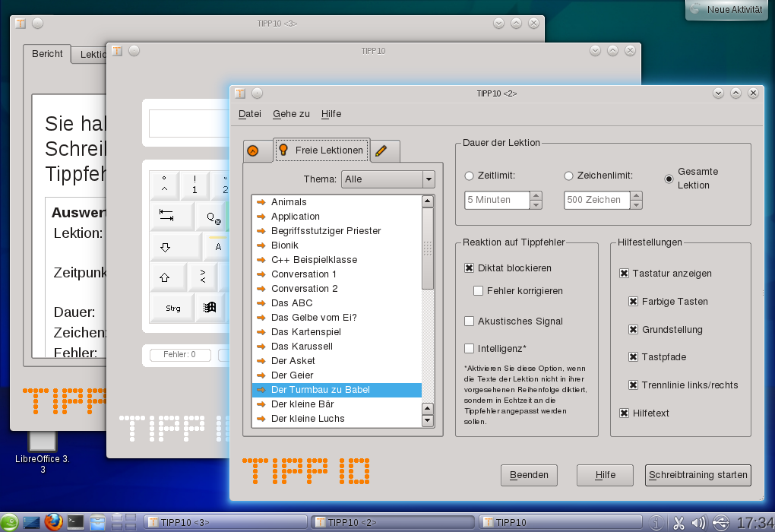Uncheck Diktat blockieren

(469, 268)
